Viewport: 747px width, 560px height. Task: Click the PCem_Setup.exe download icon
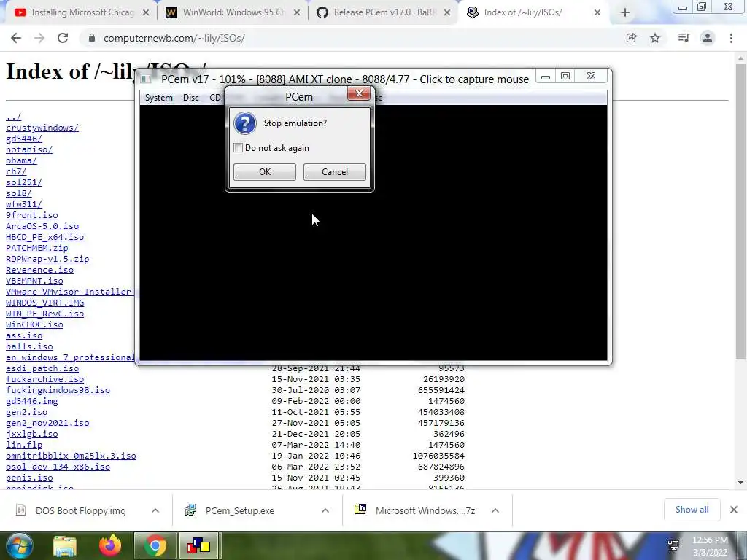190,510
